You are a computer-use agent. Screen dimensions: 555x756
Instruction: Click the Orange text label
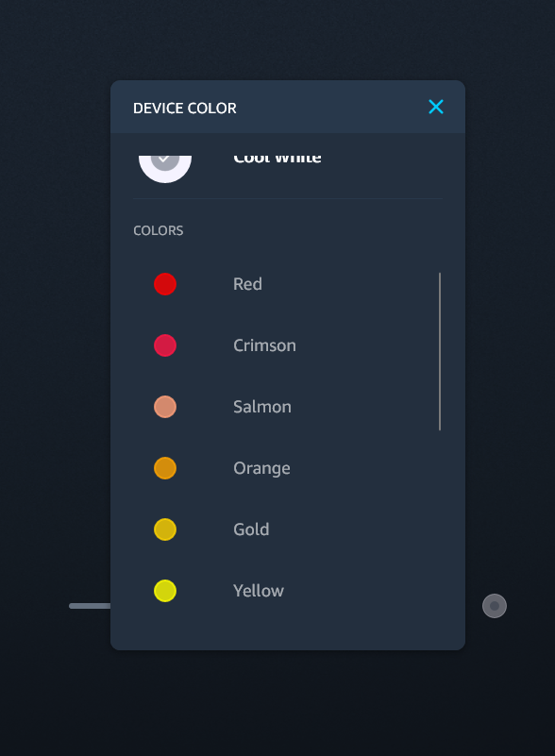[x=261, y=468]
